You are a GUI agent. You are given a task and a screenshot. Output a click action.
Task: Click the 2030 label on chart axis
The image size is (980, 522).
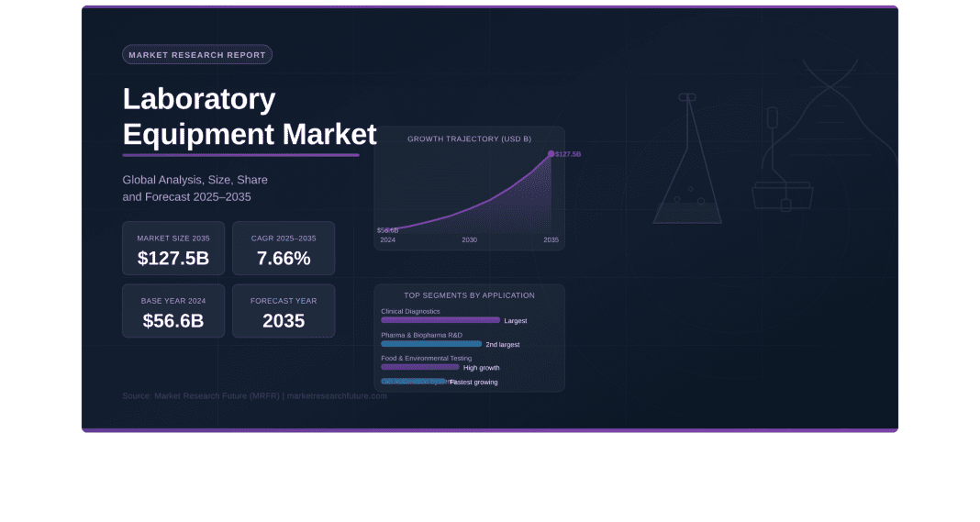coord(469,239)
